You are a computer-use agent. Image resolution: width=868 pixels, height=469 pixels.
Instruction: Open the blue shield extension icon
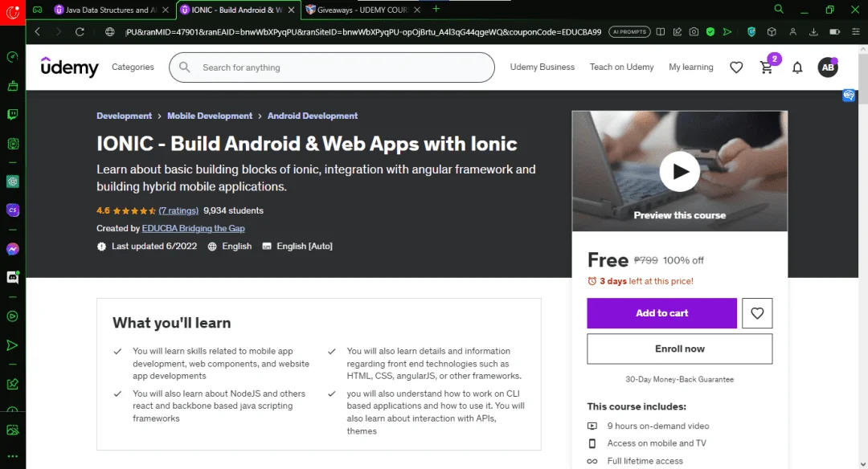pyautogui.click(x=751, y=32)
